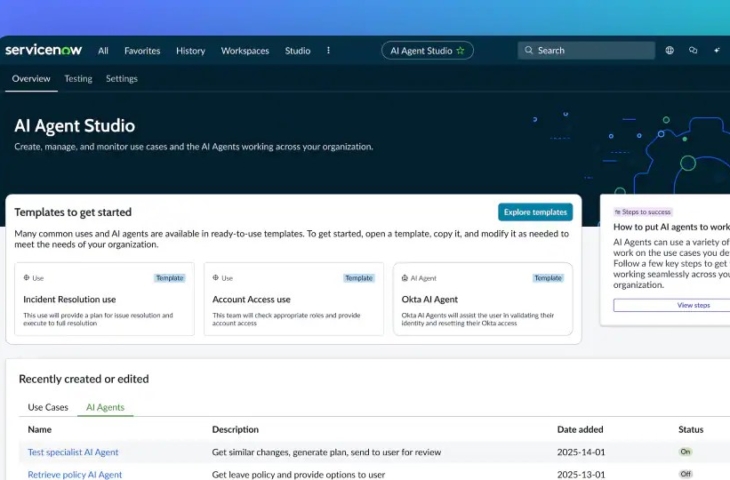Screen dimensions: 730x480
Task: Click Template badge on Okta AI Agent card
Action: pos(548,278)
